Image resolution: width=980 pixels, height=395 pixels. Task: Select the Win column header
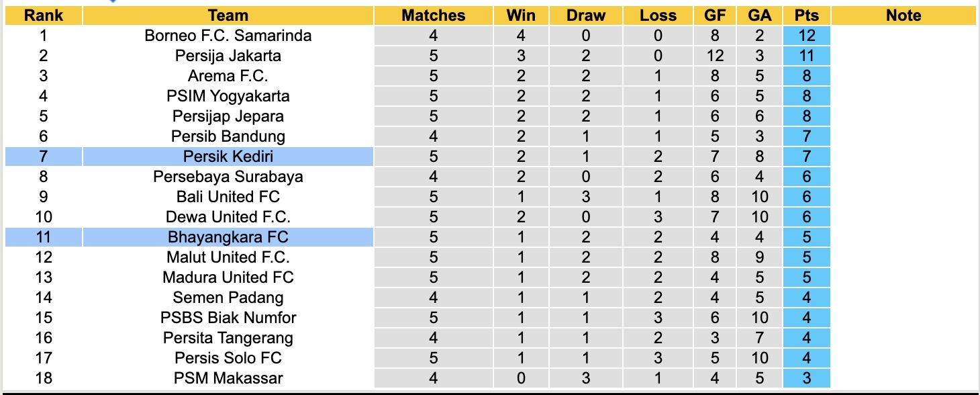click(x=522, y=15)
